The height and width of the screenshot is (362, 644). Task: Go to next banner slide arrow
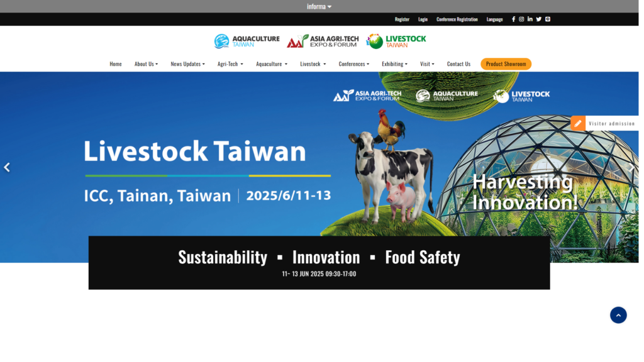click(x=631, y=167)
